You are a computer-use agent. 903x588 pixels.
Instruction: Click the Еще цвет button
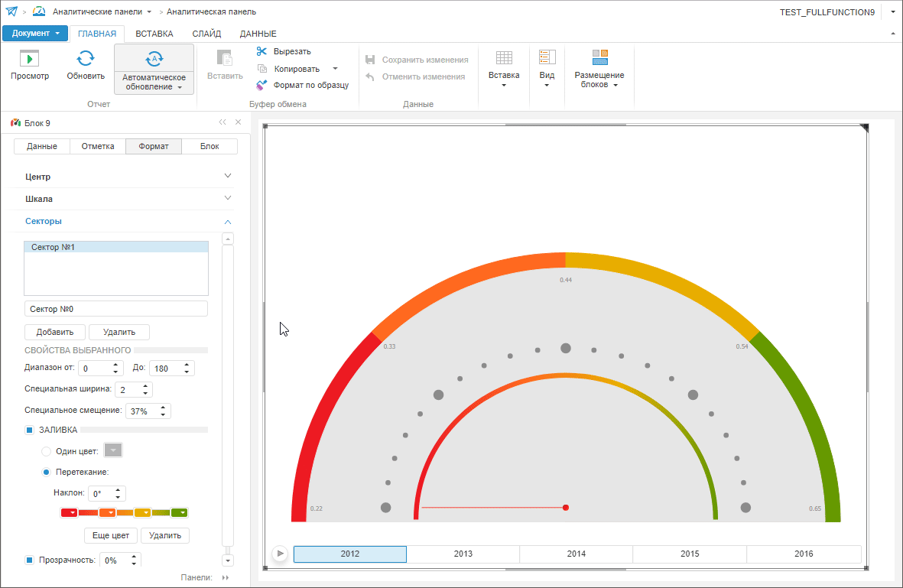point(111,535)
